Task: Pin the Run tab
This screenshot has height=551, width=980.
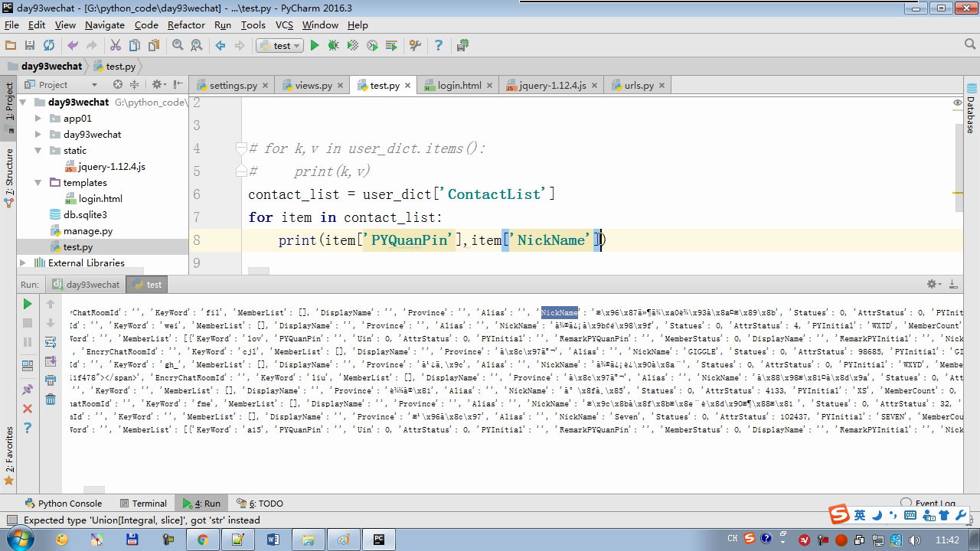Action: [28, 390]
